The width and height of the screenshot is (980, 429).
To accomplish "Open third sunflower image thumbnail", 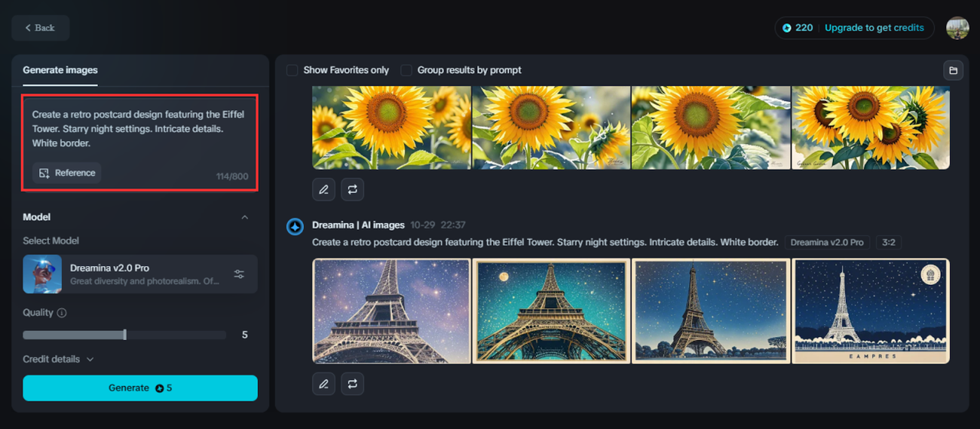I will (710, 127).
